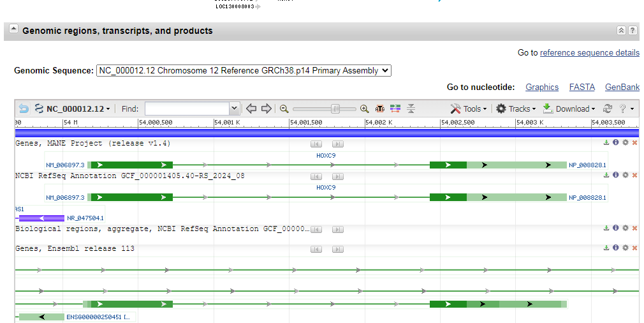Open the GenBank nucleotide link
Viewport: 644px width, 323px height.
tap(622, 87)
